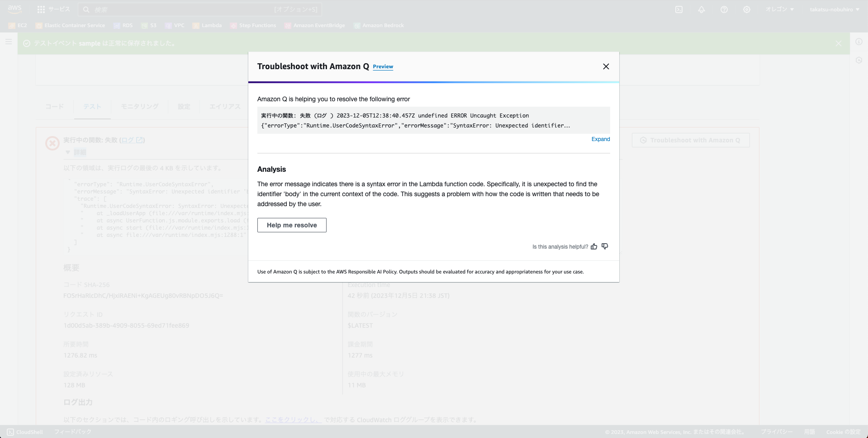
Task: Open the Step Functions favorite shortcut
Action: (x=253, y=25)
